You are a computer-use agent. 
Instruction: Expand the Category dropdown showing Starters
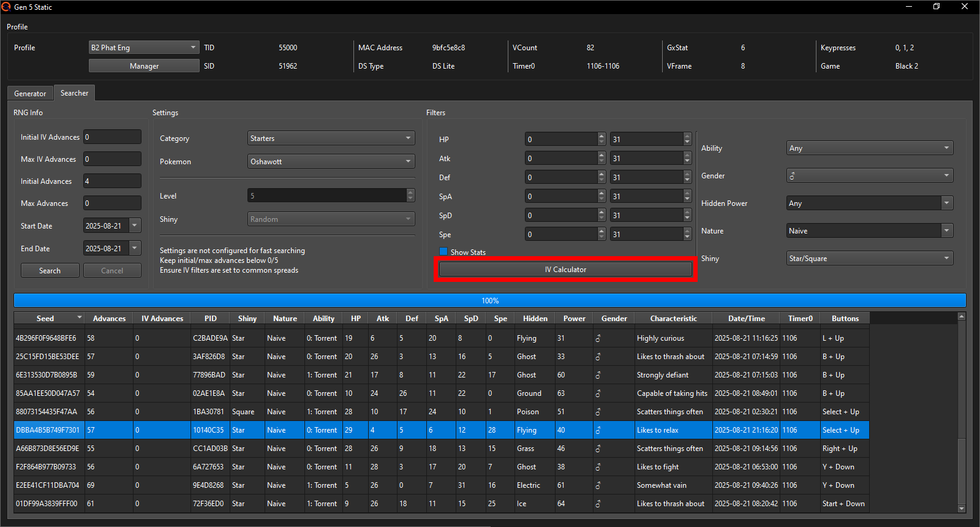click(x=331, y=138)
